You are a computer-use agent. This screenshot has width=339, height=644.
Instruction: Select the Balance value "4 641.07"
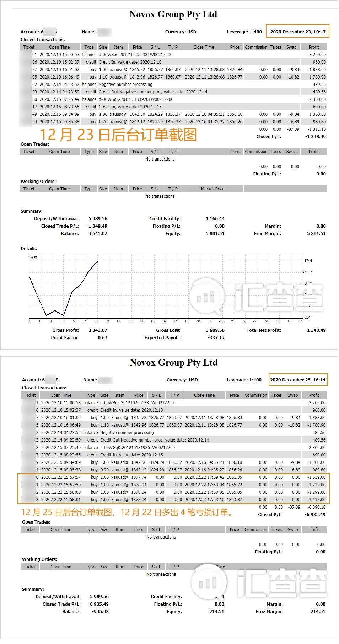98,233
